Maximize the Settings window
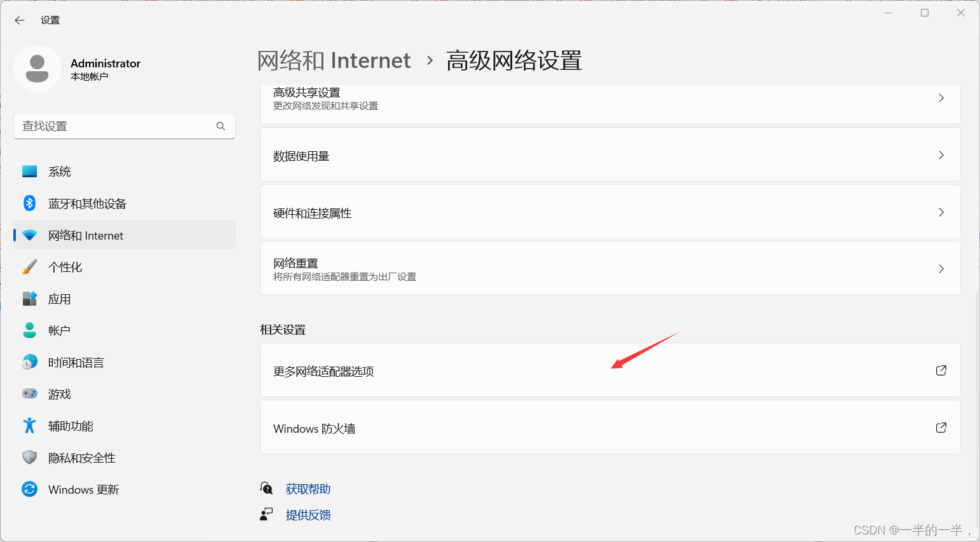The width and height of the screenshot is (980, 542). (x=925, y=13)
